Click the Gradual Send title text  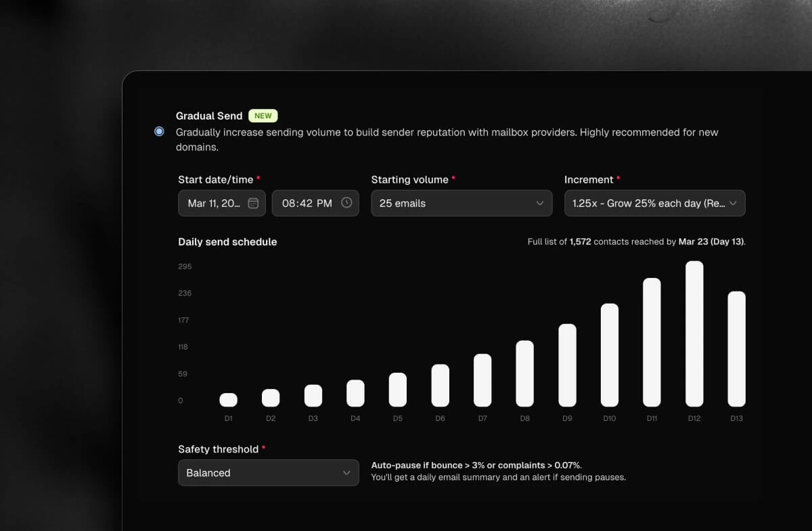coord(209,116)
